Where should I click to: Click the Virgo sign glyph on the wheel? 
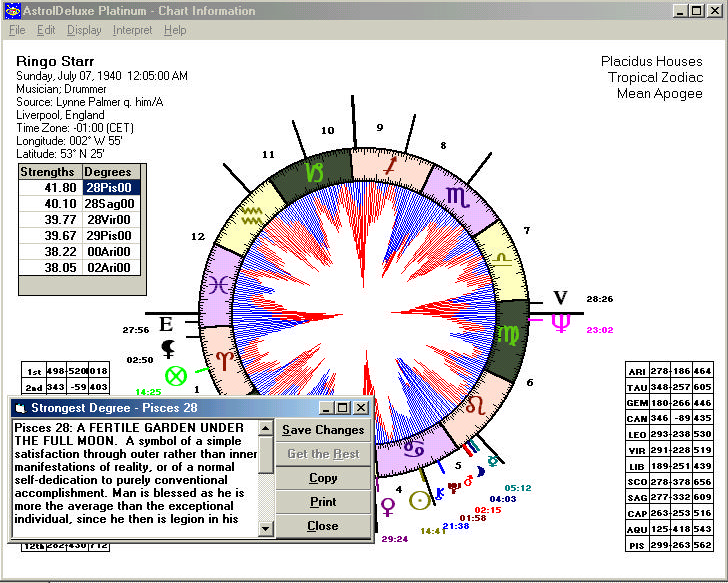(x=508, y=335)
